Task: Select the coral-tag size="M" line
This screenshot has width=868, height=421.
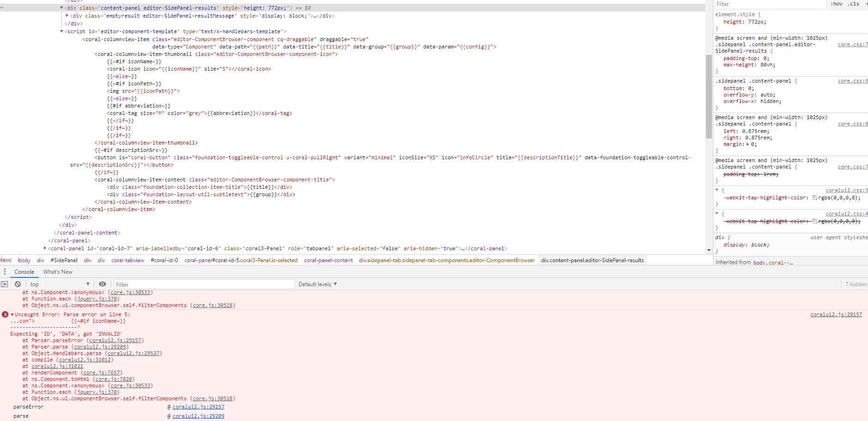Action: [200, 113]
